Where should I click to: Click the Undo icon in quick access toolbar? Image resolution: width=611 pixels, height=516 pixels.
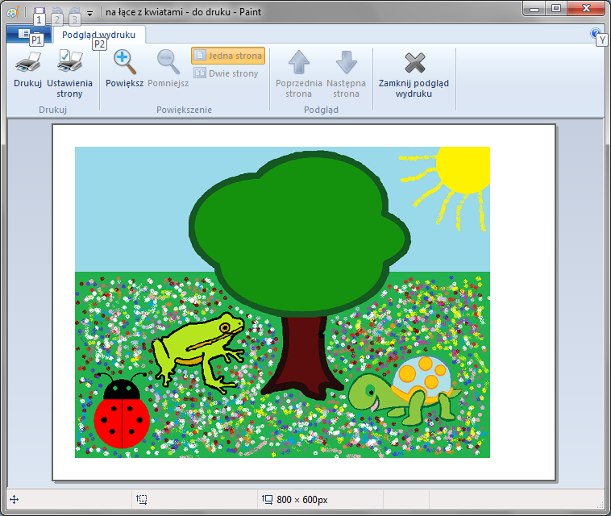point(57,12)
